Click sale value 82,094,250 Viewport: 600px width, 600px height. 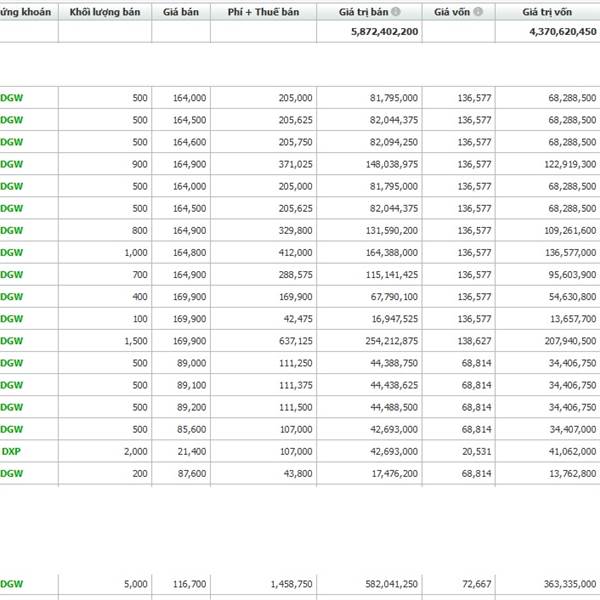394,142
